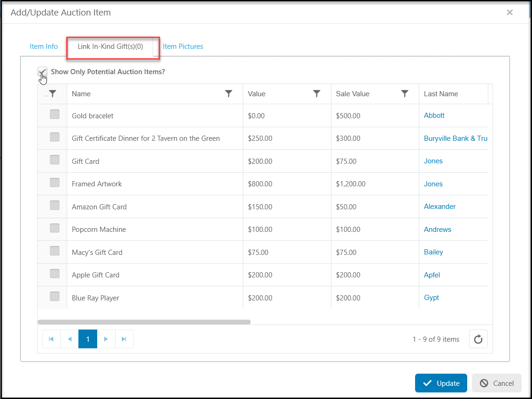Image resolution: width=532 pixels, height=399 pixels.
Task: Click the $150.00 value cell
Action: click(x=287, y=207)
